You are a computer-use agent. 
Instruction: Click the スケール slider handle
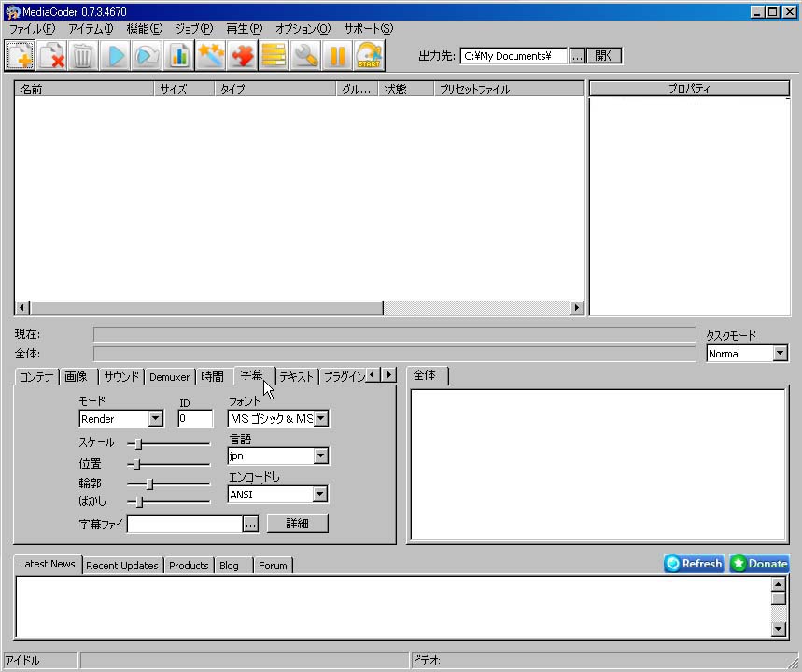(x=138, y=443)
